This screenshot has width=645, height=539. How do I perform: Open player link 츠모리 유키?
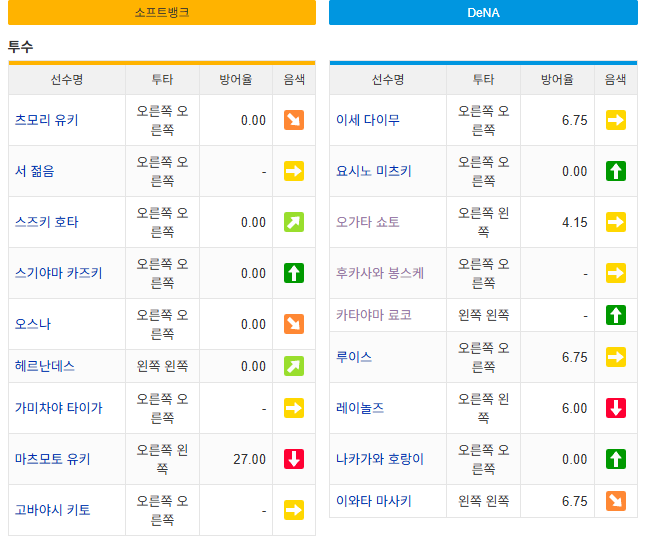click(x=46, y=120)
